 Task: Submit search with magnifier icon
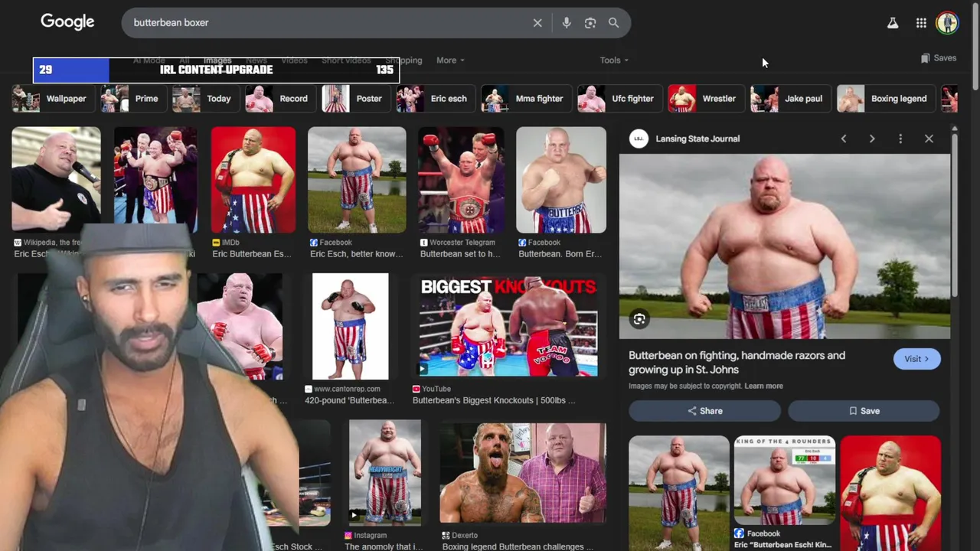613,23
